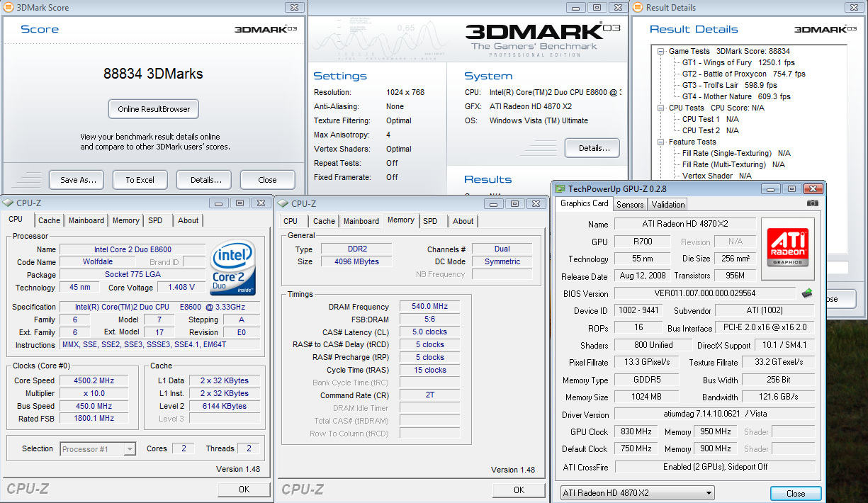Export results with To Excel button
Screen dimensions: 868x503
tap(140, 180)
